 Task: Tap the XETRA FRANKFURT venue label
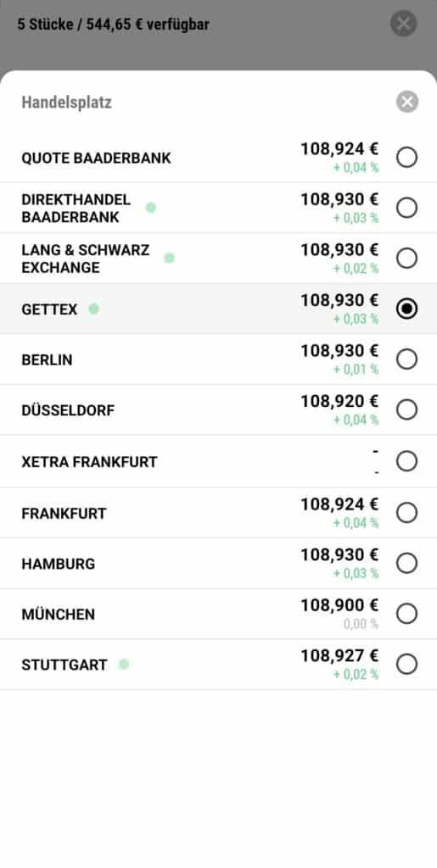click(89, 462)
